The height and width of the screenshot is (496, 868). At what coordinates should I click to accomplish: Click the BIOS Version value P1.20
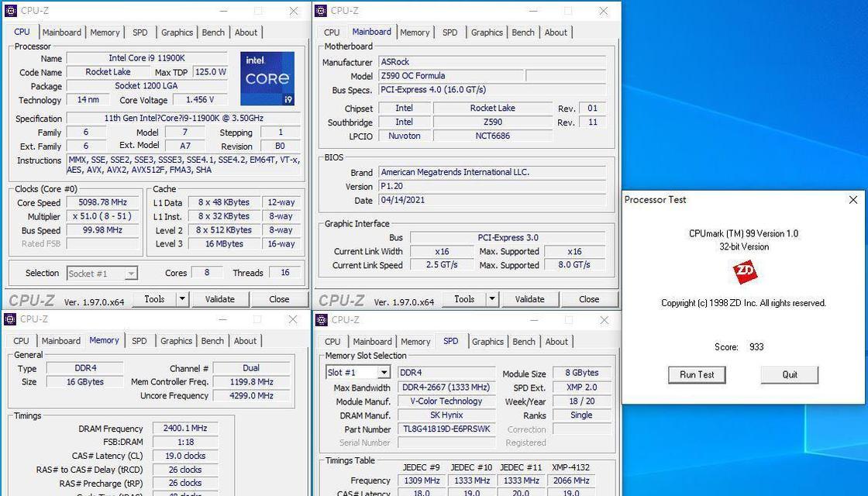(492, 187)
